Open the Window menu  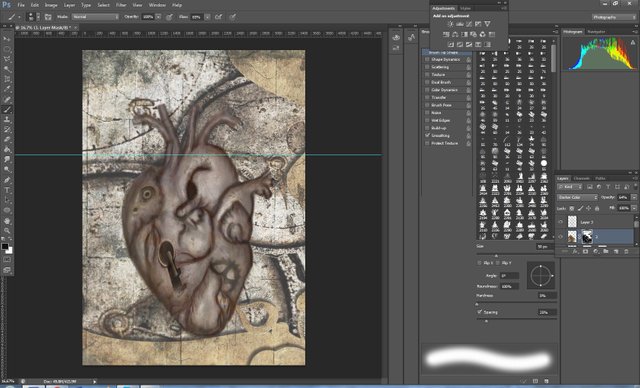157,5
